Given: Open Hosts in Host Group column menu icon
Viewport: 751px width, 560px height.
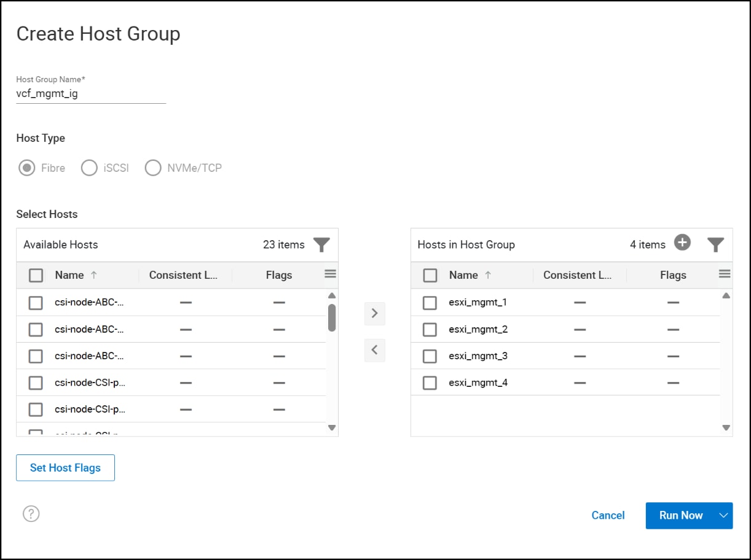Looking at the screenshot, I should click(x=725, y=274).
